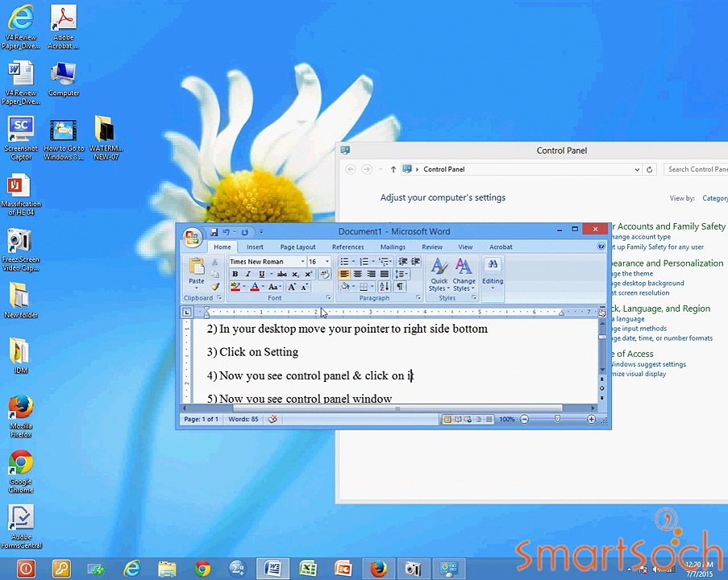
Task: Click the Numbering list icon
Action: pos(364,262)
